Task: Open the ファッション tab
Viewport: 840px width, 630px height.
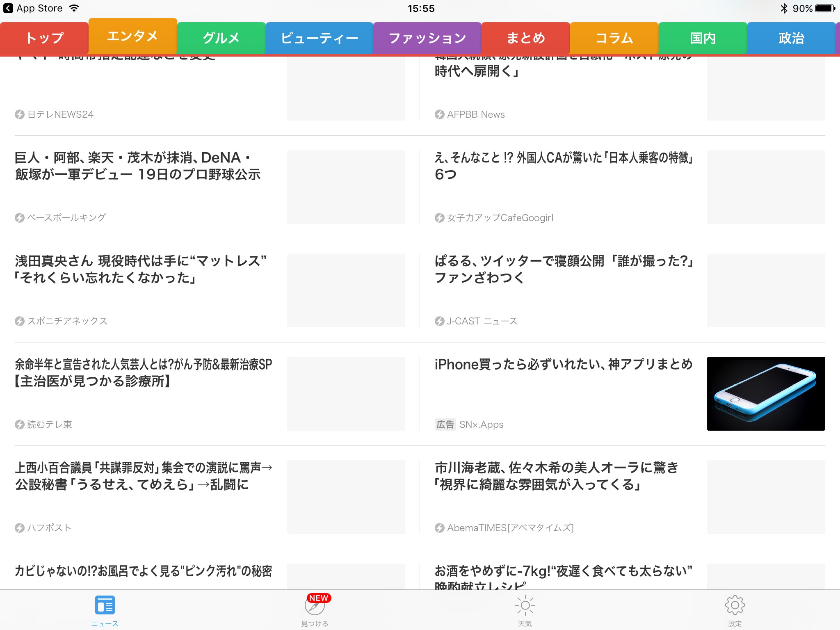Action: 427,38
